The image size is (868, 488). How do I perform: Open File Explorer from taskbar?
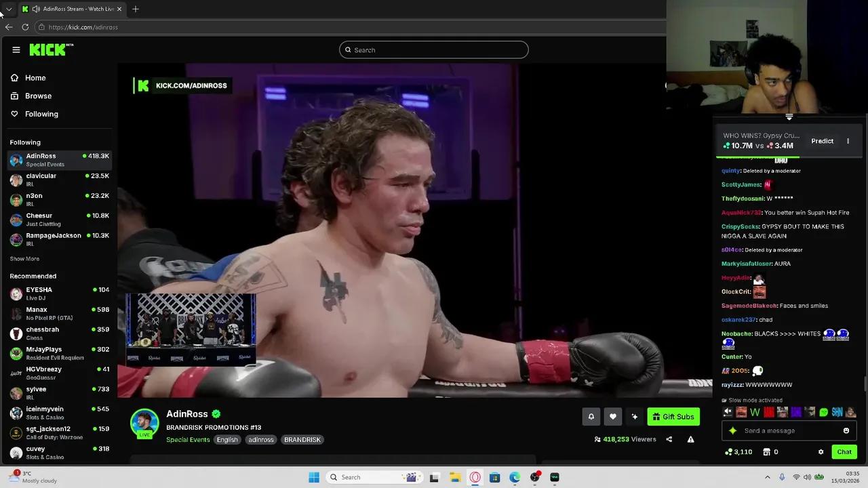pyautogui.click(x=454, y=477)
